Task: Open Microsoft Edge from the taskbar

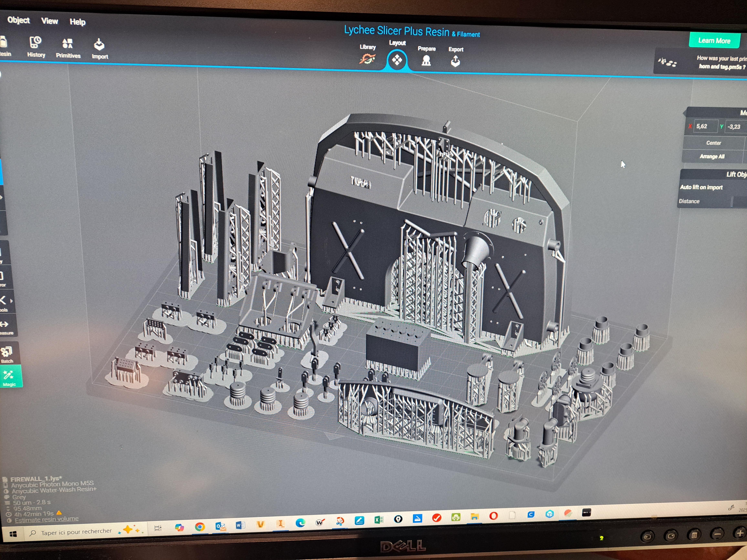Action: [x=300, y=523]
